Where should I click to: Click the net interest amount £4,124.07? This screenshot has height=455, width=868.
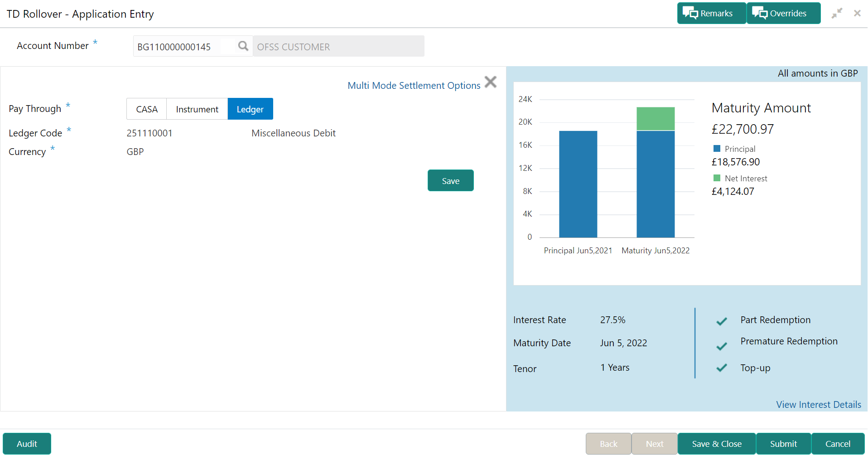click(x=733, y=191)
